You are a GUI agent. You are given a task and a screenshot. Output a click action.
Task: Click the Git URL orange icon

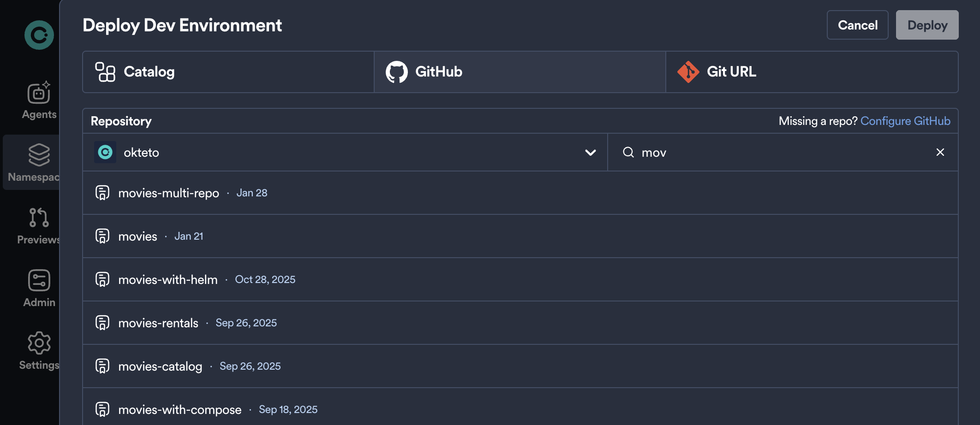coord(688,71)
